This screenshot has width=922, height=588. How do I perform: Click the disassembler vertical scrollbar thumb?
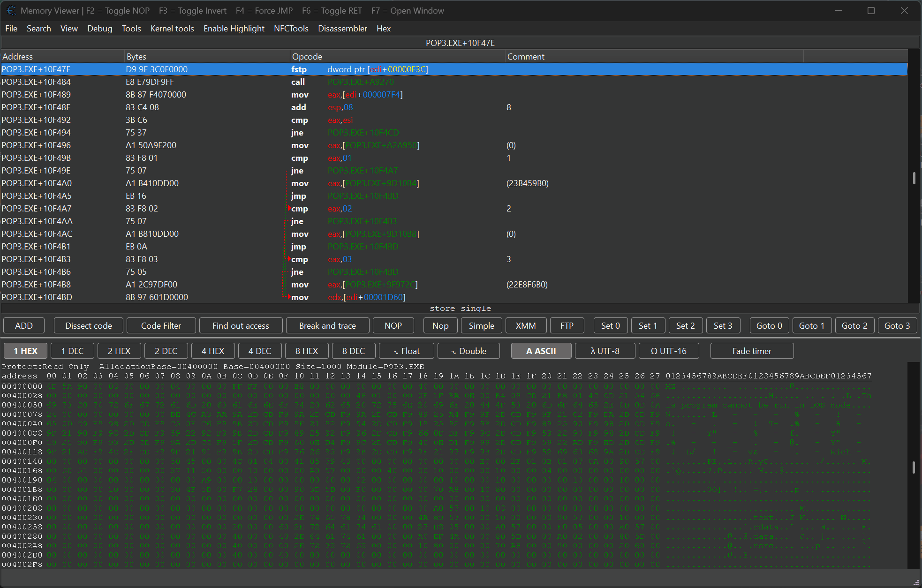(914, 178)
